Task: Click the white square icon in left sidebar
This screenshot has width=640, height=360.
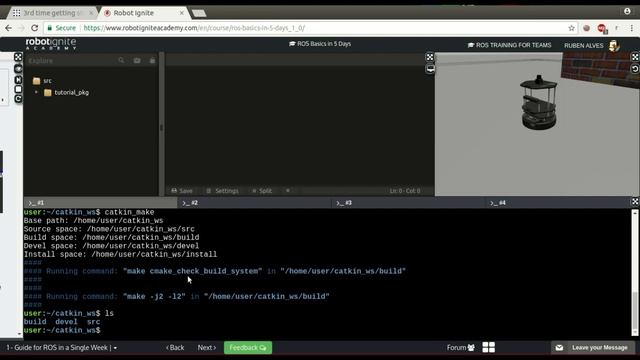Action: point(18,89)
